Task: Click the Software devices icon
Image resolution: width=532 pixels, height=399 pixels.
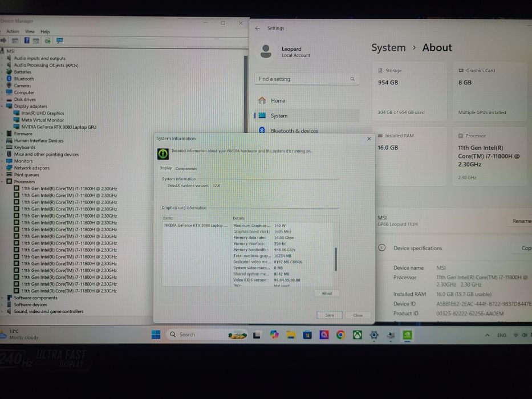Action: [x=9, y=304]
